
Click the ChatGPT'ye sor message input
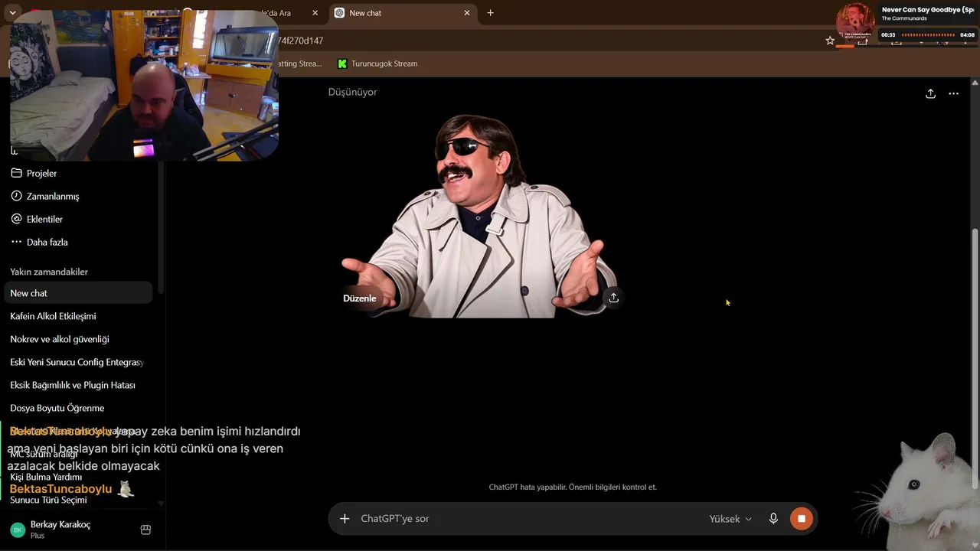point(528,519)
